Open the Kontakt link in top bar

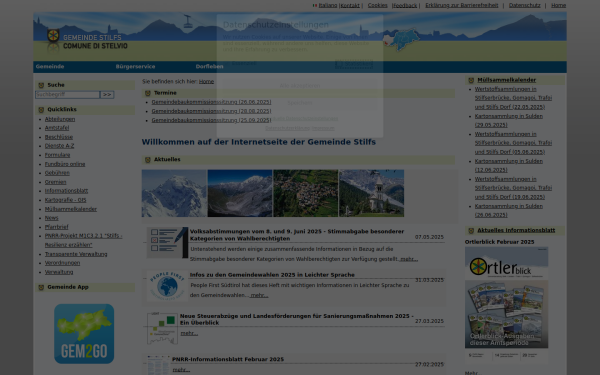click(x=350, y=5)
